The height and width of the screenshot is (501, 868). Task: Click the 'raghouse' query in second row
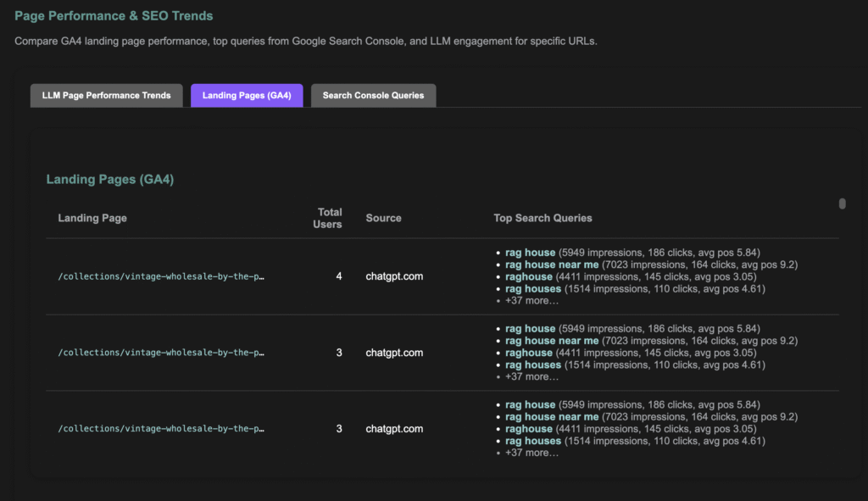pyautogui.click(x=528, y=353)
